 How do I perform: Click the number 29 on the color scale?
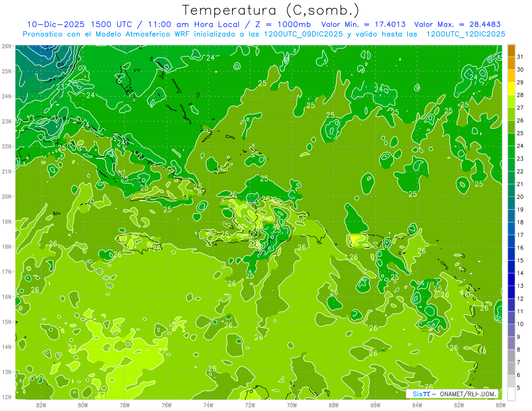(x=520, y=82)
